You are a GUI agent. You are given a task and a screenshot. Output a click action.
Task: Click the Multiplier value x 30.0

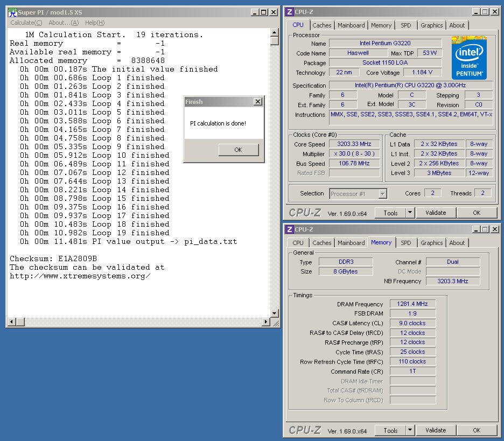354,153
